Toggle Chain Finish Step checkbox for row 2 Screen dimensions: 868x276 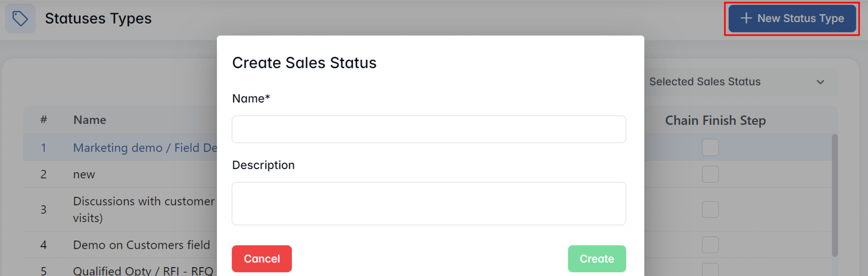pyautogui.click(x=710, y=174)
